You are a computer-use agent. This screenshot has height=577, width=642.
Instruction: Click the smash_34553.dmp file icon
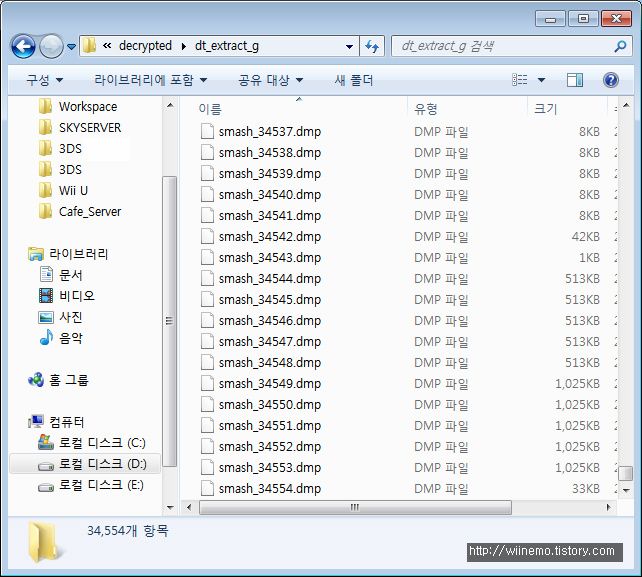[207, 467]
